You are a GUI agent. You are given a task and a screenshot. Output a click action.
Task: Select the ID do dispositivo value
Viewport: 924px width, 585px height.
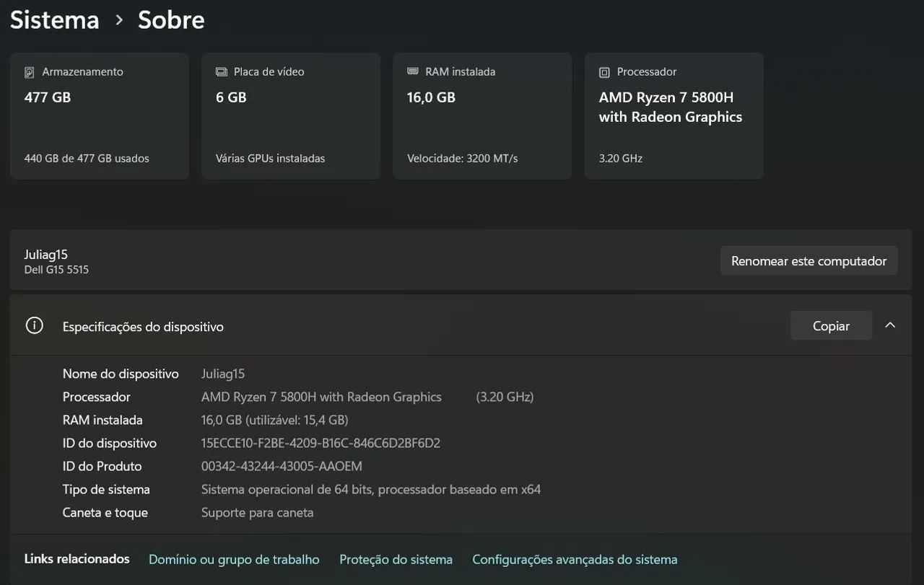click(x=321, y=443)
